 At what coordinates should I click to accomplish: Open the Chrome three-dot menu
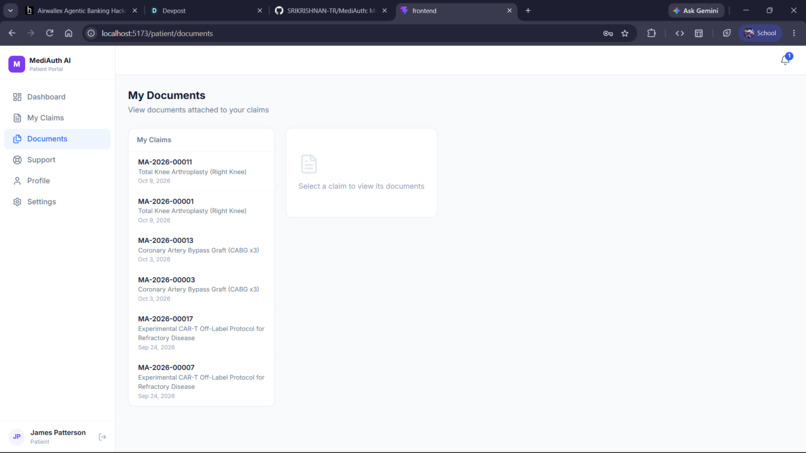794,33
